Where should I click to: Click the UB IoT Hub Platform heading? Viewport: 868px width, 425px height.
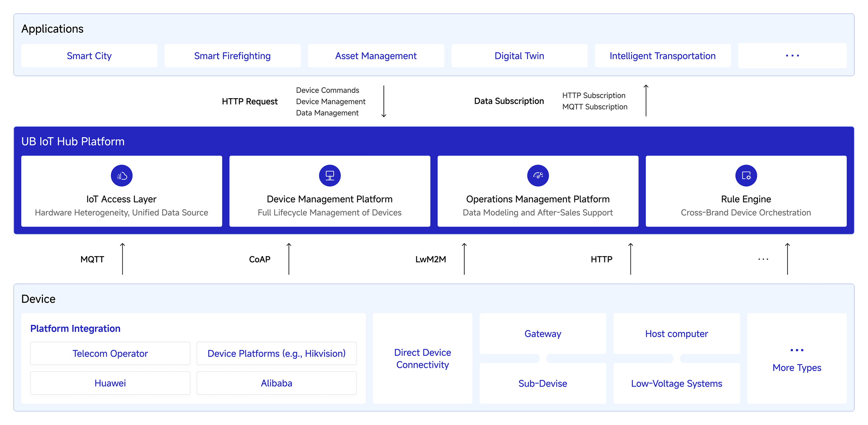coord(73,141)
